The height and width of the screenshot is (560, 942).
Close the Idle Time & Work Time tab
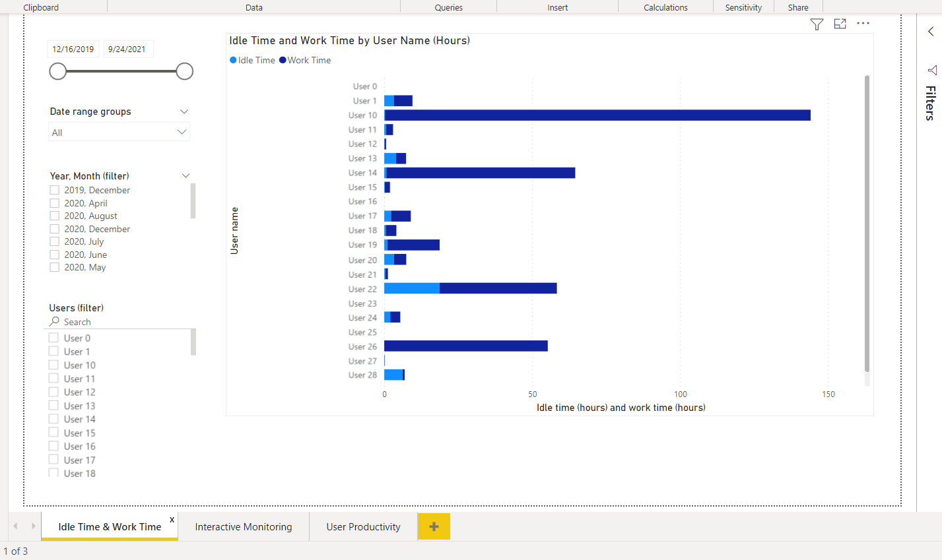[172, 520]
